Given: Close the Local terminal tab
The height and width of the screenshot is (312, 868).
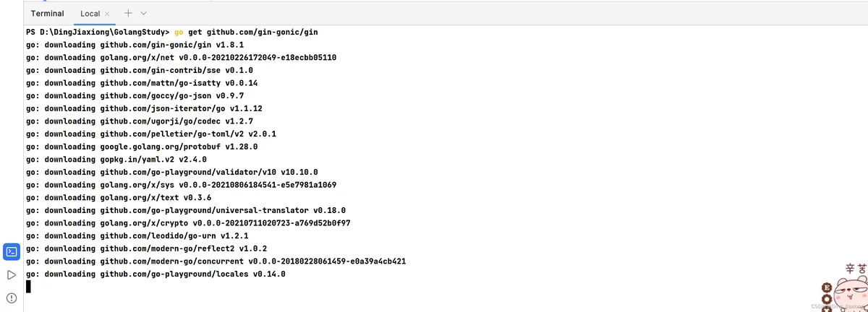Looking at the screenshot, I should point(107,14).
